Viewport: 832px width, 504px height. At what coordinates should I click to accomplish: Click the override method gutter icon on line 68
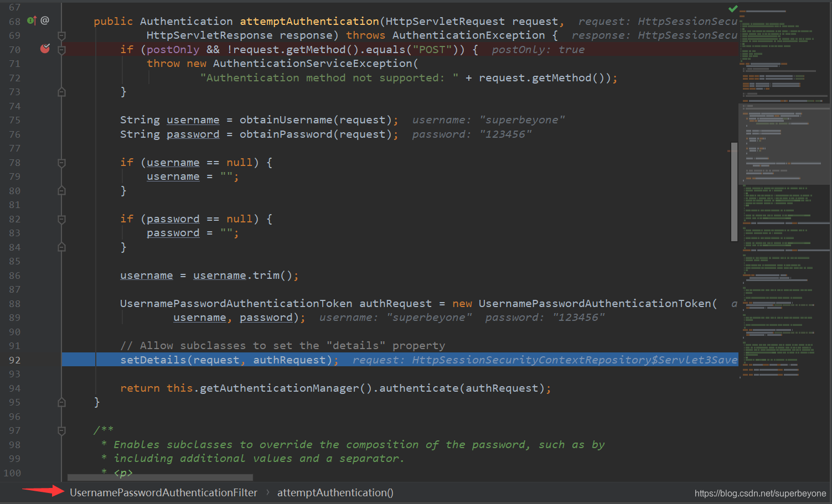32,20
